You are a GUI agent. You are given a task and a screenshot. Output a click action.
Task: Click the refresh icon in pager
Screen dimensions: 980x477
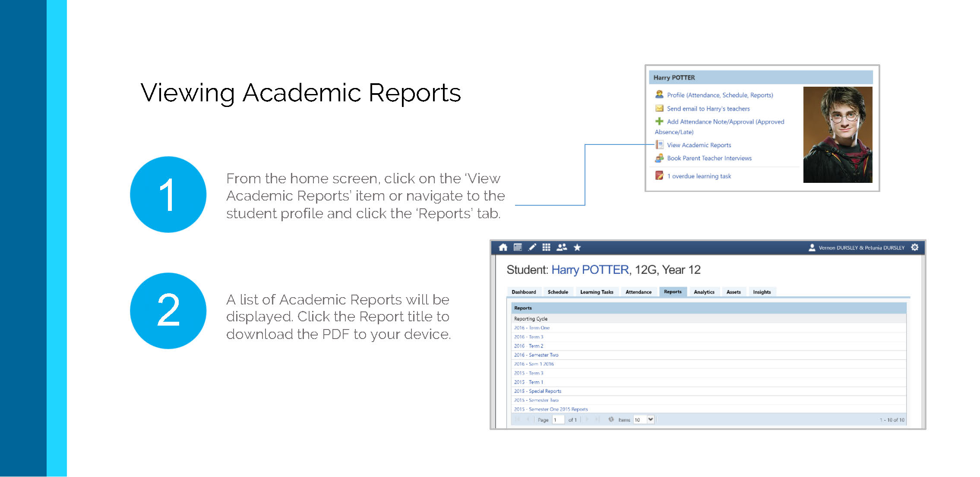tap(611, 420)
